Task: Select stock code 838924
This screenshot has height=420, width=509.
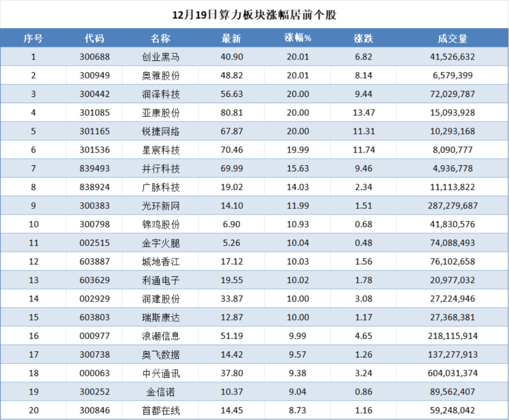Action: tap(94, 187)
